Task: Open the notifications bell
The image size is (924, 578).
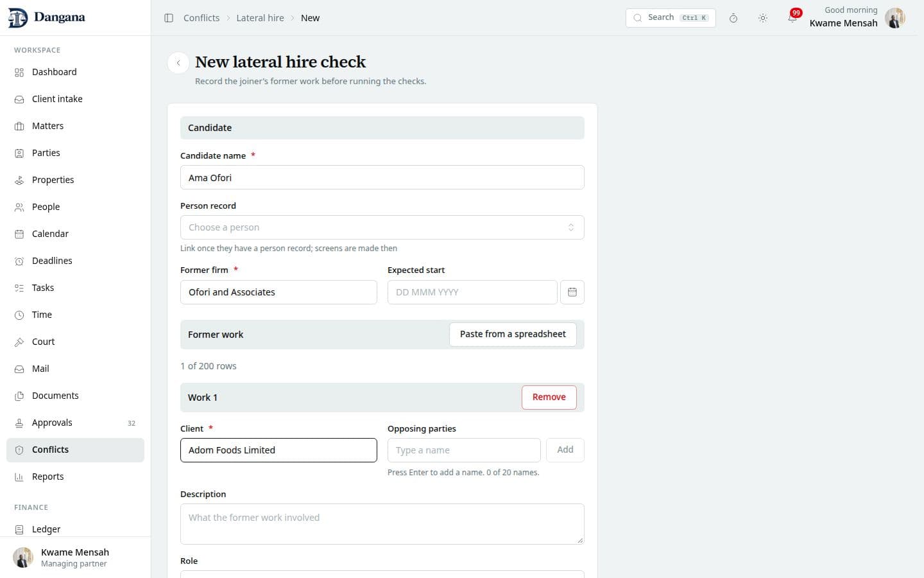Action: tap(792, 18)
